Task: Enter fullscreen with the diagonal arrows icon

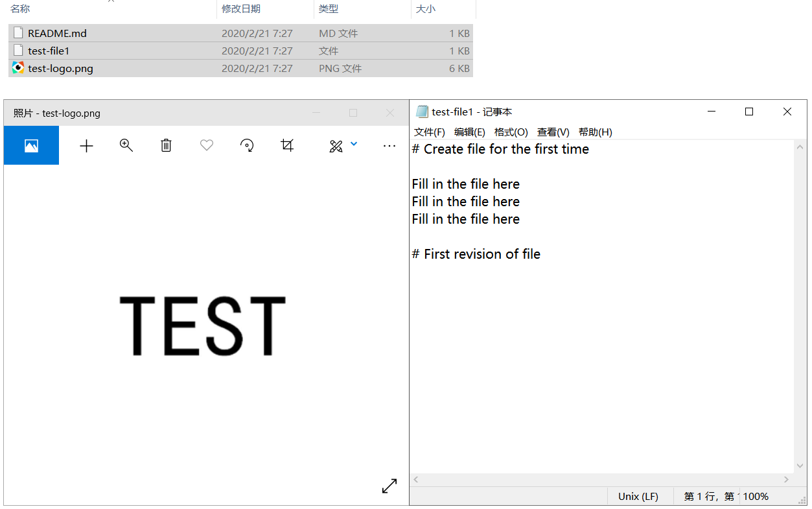Action: [389, 486]
